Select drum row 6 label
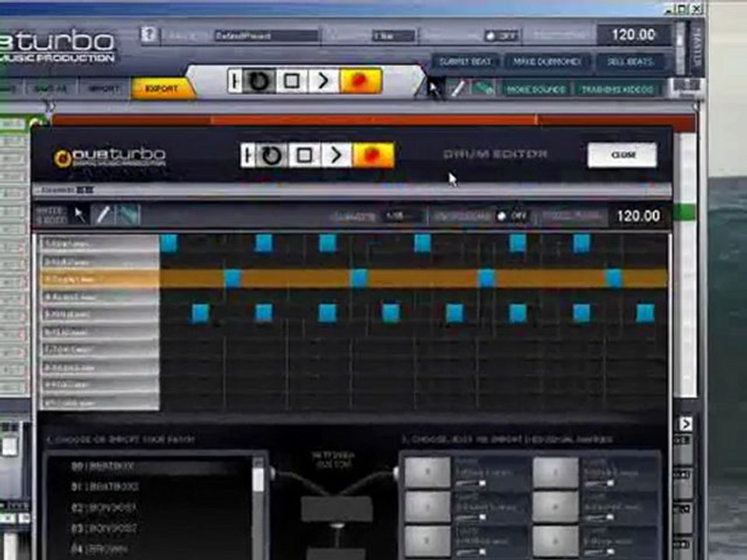Screen dimensions: 747x560 point(99,332)
